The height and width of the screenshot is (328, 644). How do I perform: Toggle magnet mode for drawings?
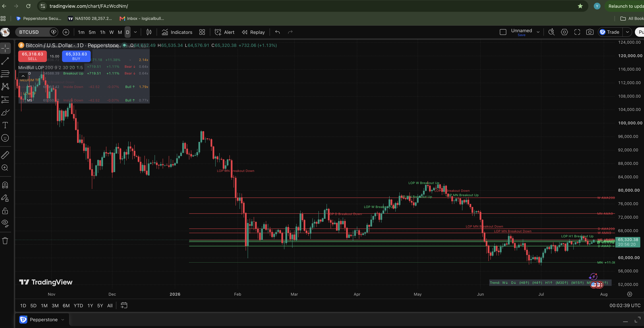pyautogui.click(x=5, y=185)
